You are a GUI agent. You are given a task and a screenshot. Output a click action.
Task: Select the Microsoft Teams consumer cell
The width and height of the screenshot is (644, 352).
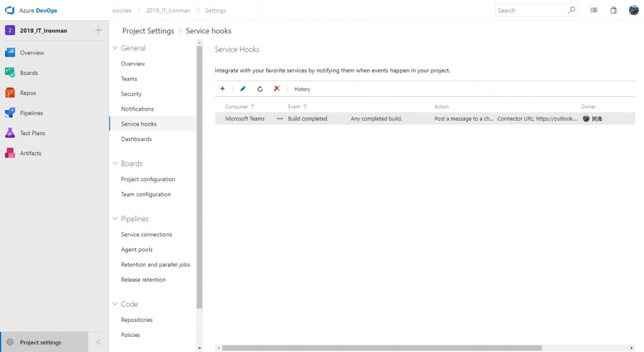tap(245, 119)
